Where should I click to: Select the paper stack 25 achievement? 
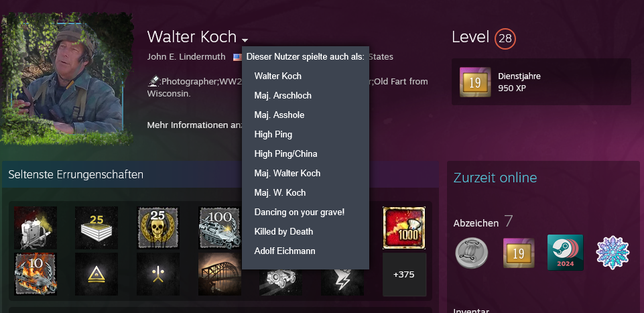[x=96, y=228]
